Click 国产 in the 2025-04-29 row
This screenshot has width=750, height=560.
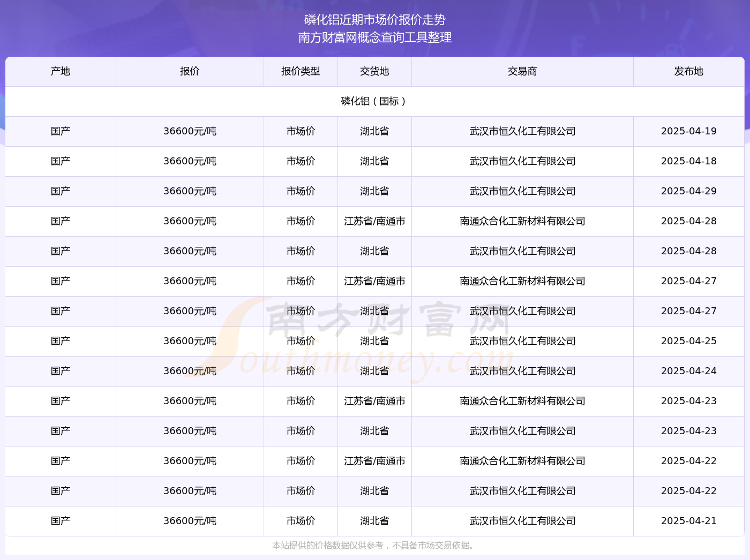pos(61,191)
